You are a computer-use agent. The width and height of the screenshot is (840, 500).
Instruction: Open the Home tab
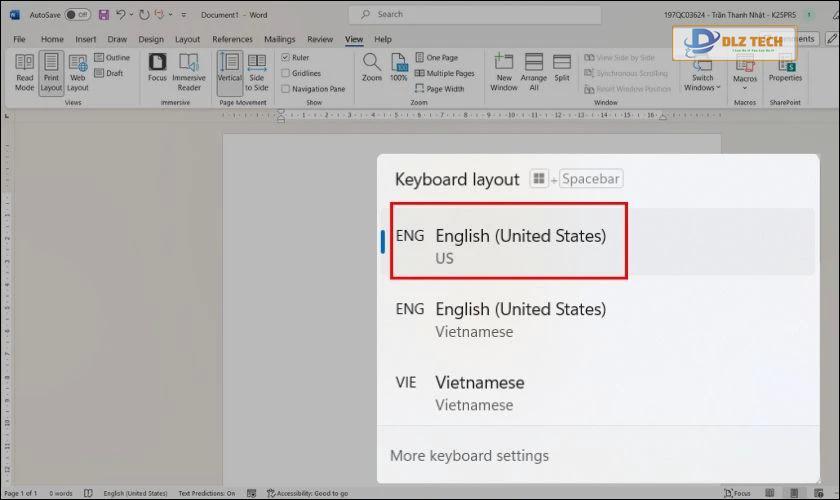point(52,39)
